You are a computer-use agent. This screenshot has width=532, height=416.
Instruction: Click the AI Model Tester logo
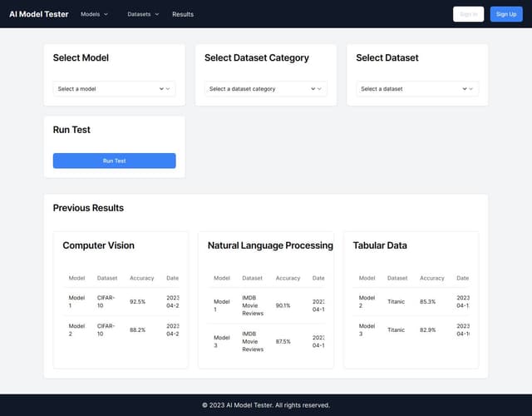point(39,14)
